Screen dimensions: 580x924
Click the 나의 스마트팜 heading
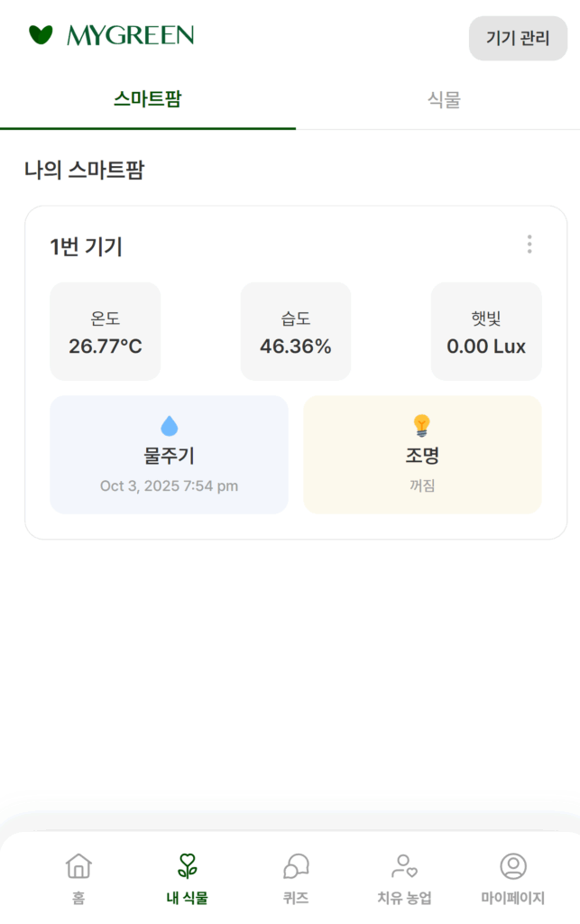[x=84, y=170]
